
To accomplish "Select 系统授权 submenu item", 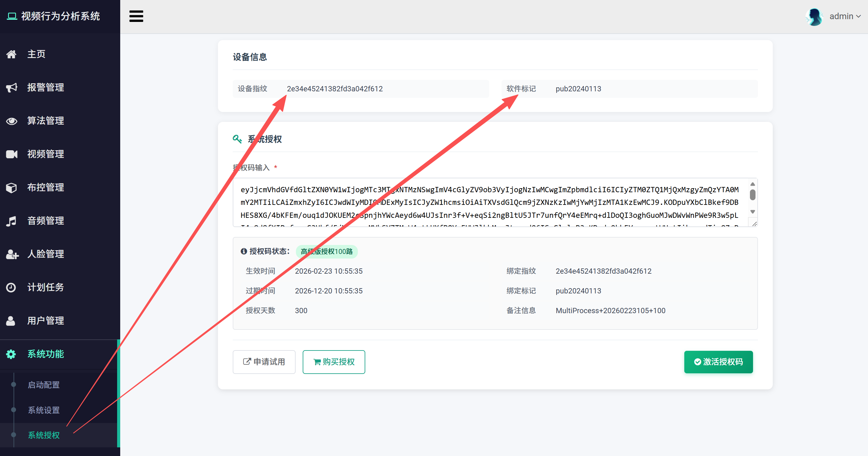I will 43,435.
